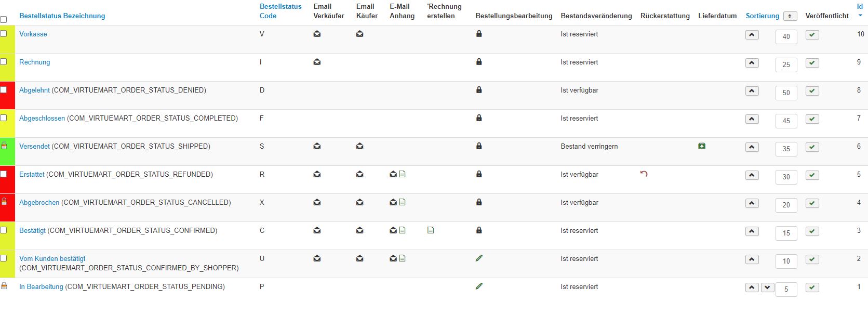Open the Vom Kunden bestätigt status
868x314 pixels.
click(x=52, y=258)
